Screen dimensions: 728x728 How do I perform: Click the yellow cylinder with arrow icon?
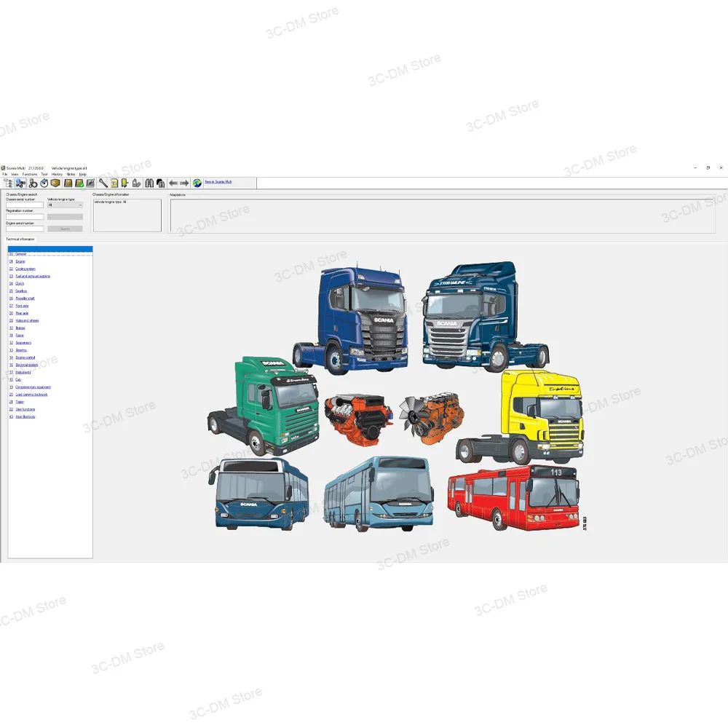125,183
